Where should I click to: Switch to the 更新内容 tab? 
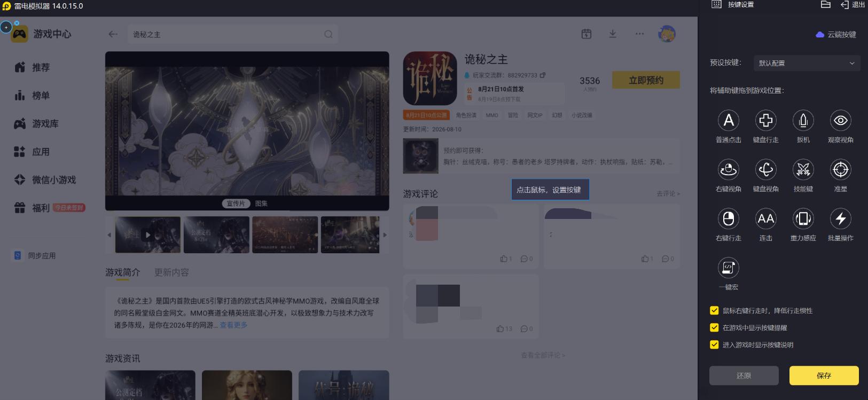coord(171,272)
